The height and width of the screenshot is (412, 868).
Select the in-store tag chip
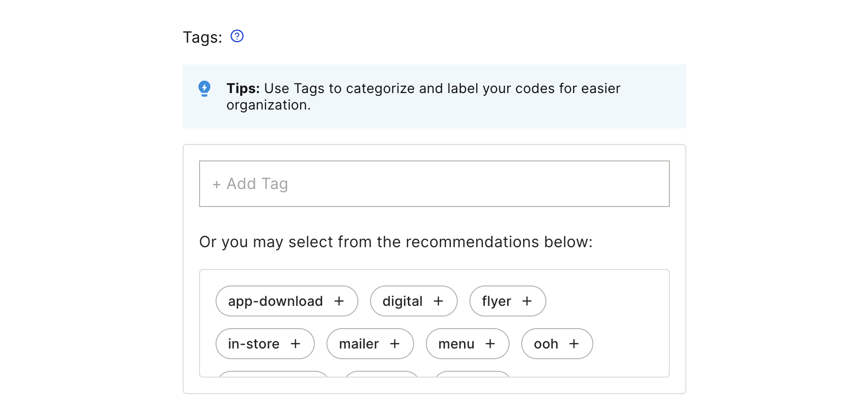(x=265, y=344)
